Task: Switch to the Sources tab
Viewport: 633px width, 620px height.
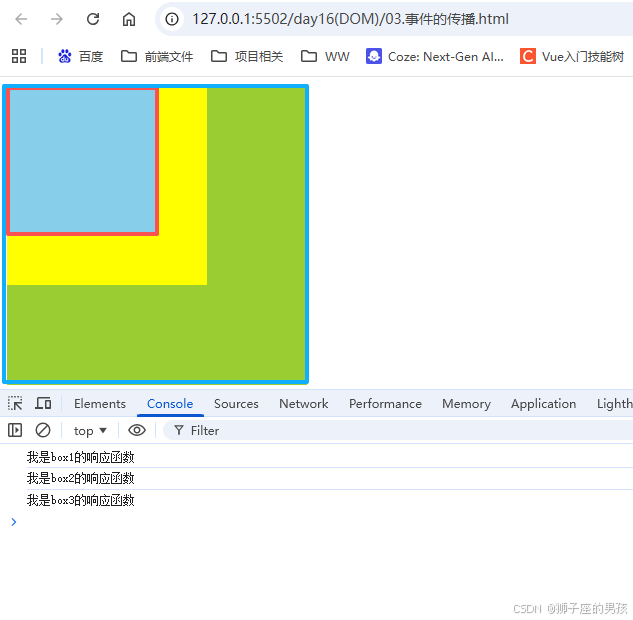Action: tap(236, 404)
